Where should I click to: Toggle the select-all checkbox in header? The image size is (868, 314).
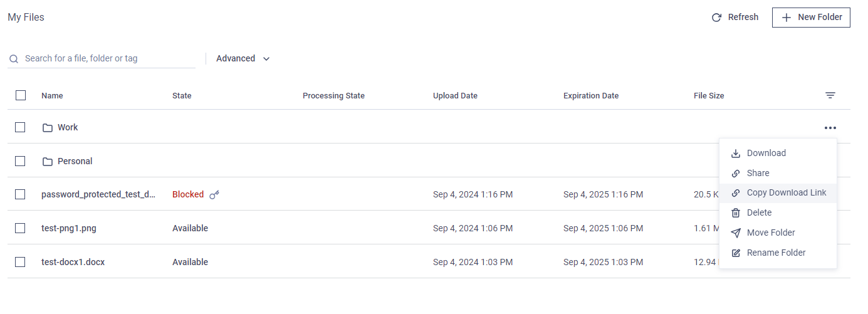coord(21,95)
